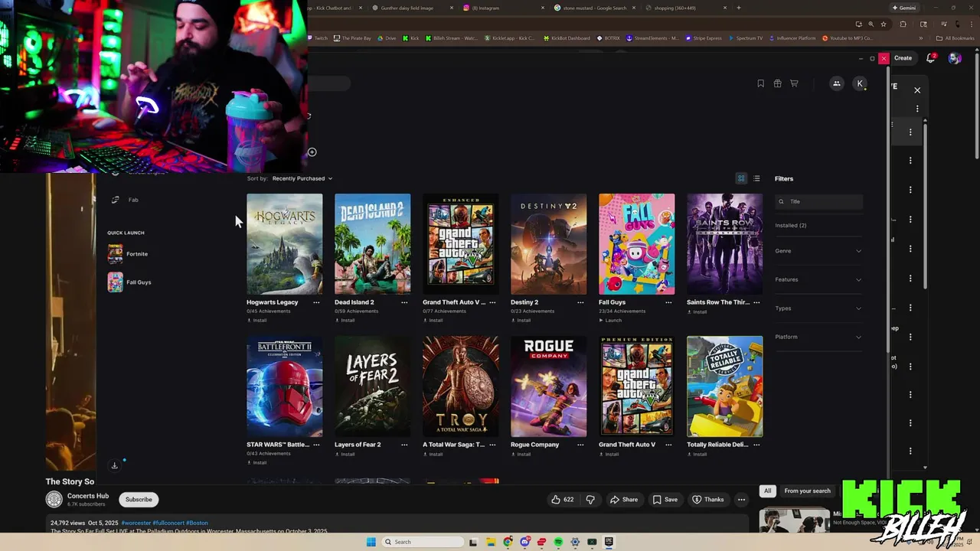Open the Fab sidebar item
Screen dimensions: 980x551
pyautogui.click(x=132, y=200)
